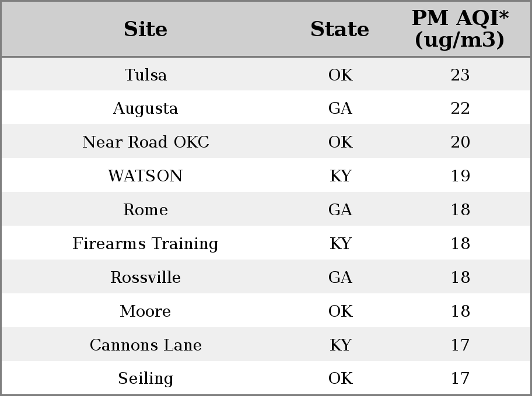Select the Rome site cell
Viewport: 532px width, 396px height.
click(146, 210)
